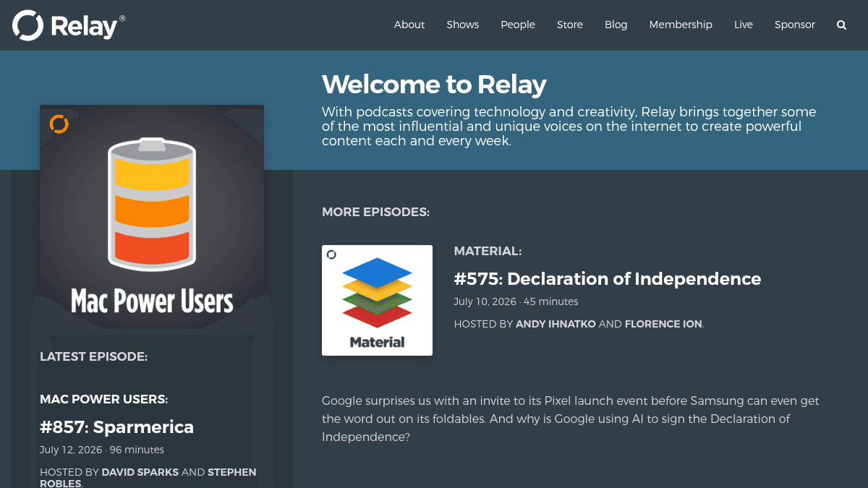The width and height of the screenshot is (868, 488).
Task: View host Andy Ihnatko's profile
Action: pyautogui.click(x=556, y=324)
